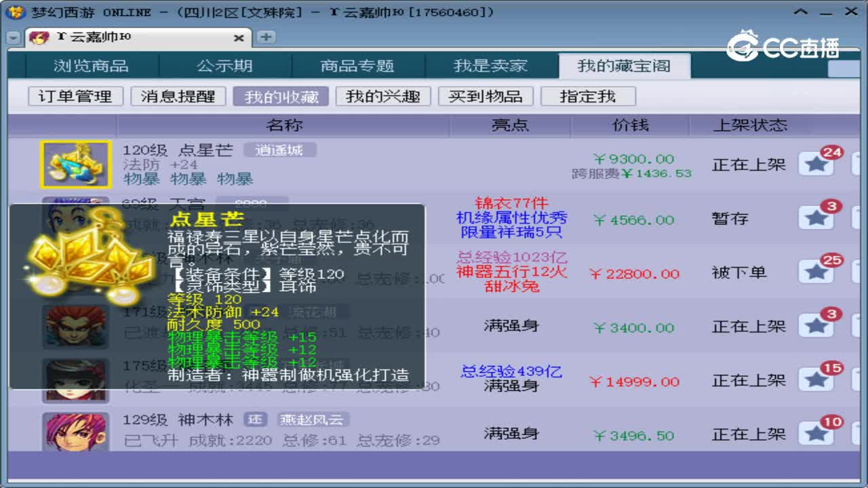Select the 129级 神木林 character avatar
The width and height of the screenshot is (868, 488).
[75, 432]
